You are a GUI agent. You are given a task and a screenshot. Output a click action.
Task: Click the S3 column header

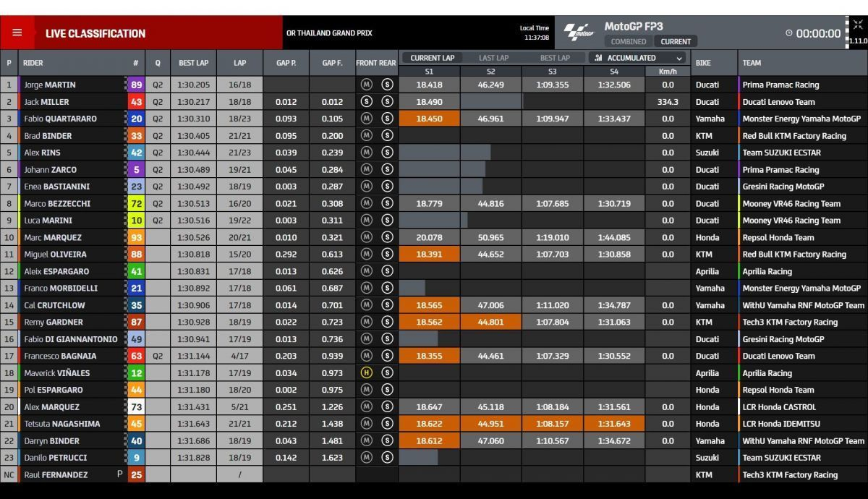click(552, 72)
